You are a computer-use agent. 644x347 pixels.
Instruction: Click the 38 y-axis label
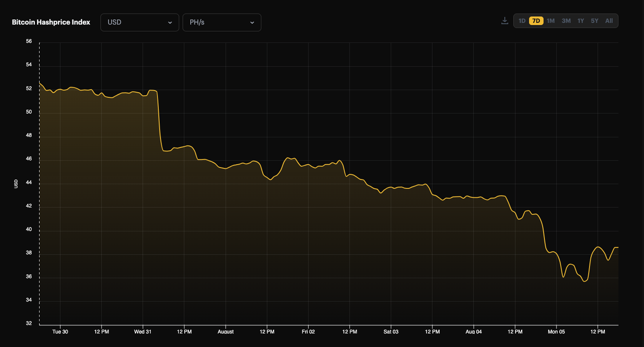tap(29, 253)
